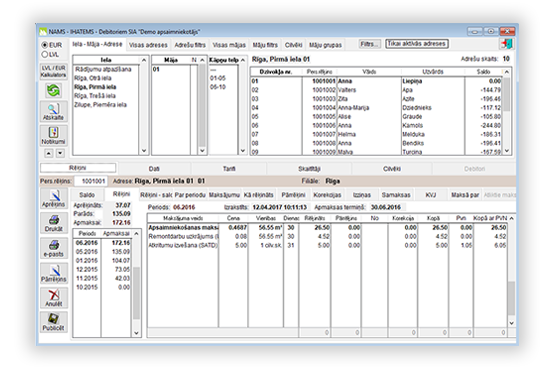
Task: Click the green refresh icon
Action: 53,91
